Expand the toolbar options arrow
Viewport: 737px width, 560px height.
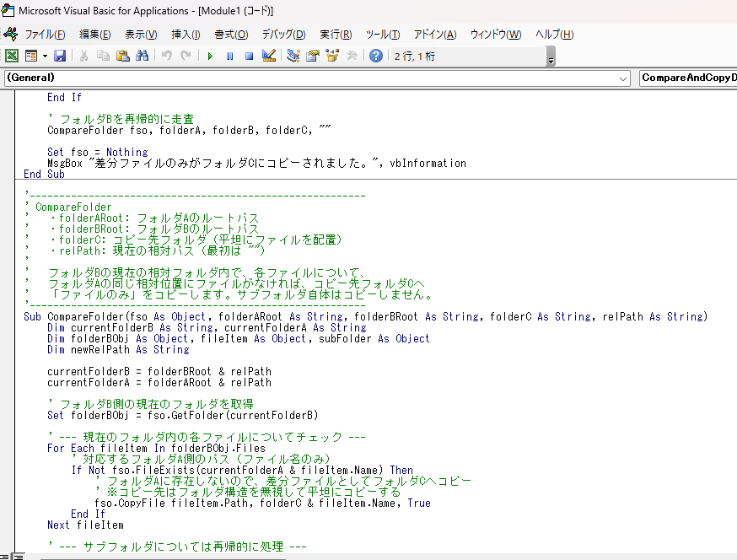click(551, 58)
